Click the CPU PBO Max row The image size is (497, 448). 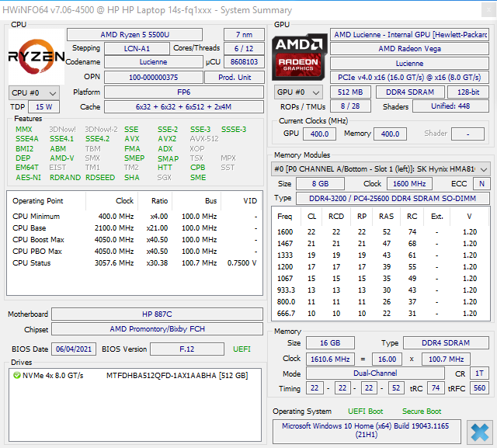(x=134, y=252)
